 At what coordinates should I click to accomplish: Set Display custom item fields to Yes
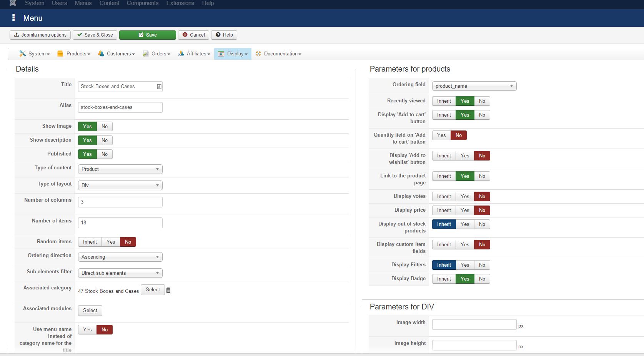click(465, 244)
